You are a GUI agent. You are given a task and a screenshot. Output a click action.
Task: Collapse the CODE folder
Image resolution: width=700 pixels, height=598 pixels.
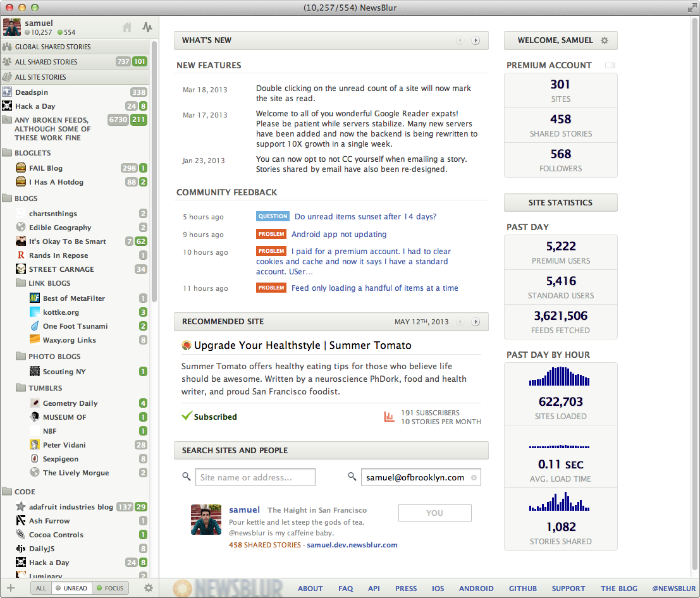click(7, 491)
